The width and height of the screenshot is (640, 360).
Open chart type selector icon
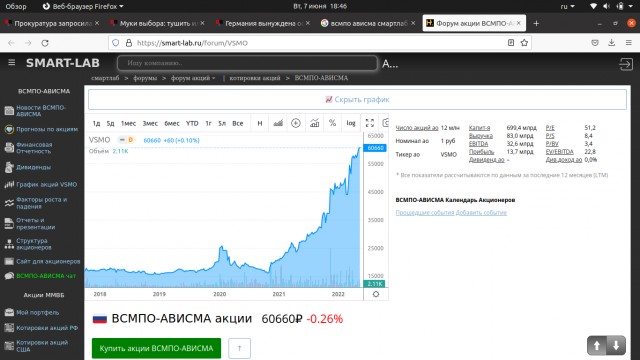(278, 123)
